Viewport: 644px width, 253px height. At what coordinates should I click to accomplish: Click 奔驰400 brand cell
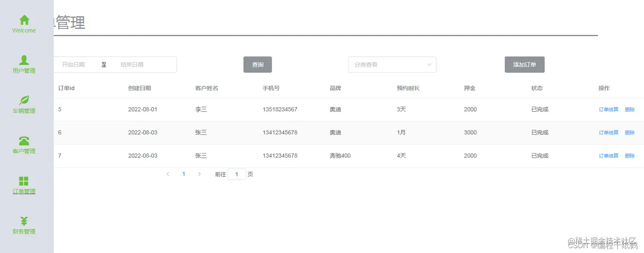(x=340, y=156)
